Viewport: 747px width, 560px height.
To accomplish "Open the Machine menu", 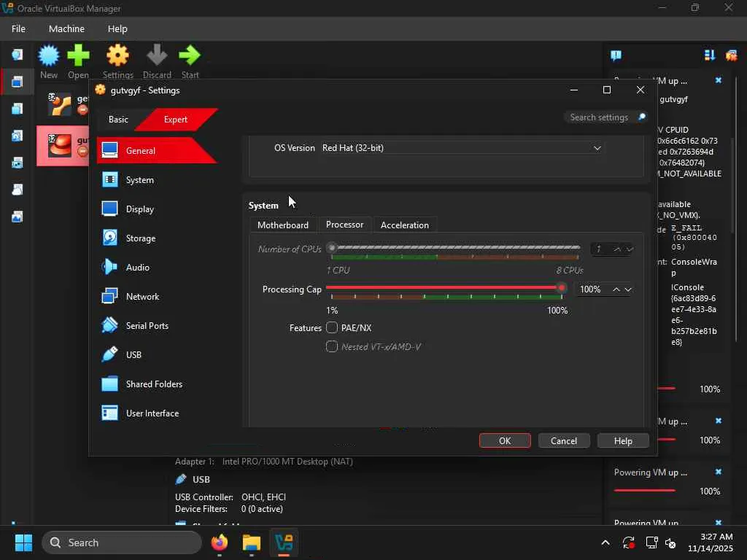I will [x=66, y=29].
